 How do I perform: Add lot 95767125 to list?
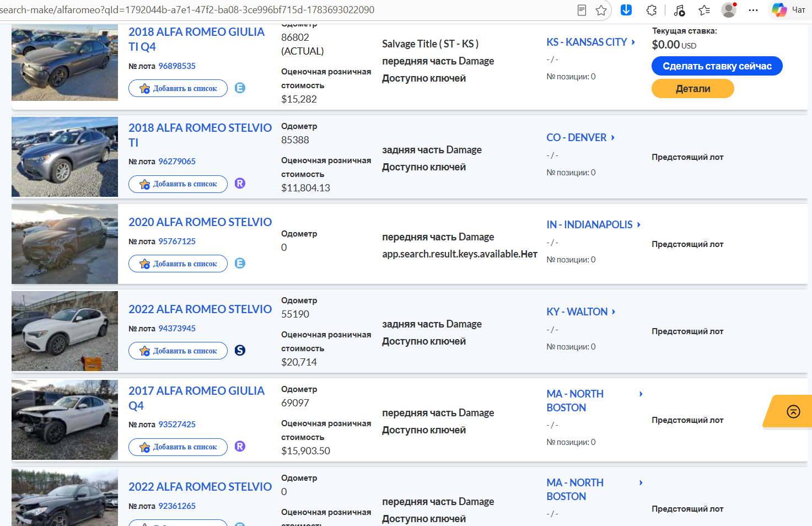pos(178,264)
